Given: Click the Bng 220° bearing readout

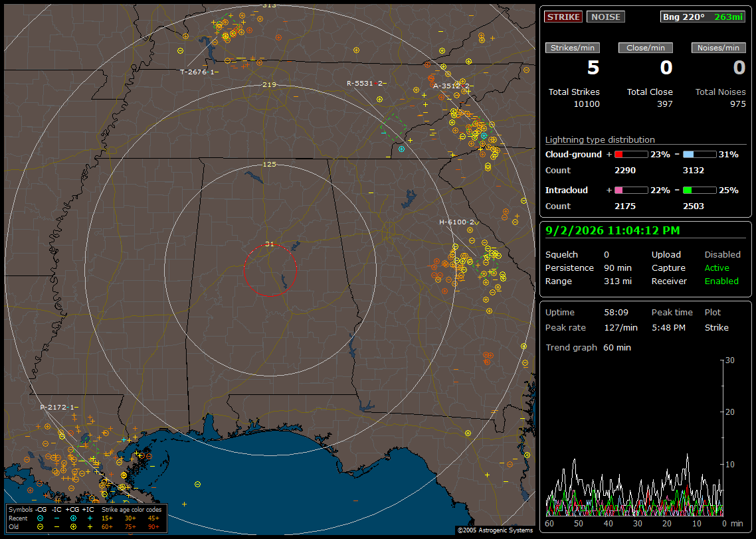Looking at the screenshot, I should 683,17.
